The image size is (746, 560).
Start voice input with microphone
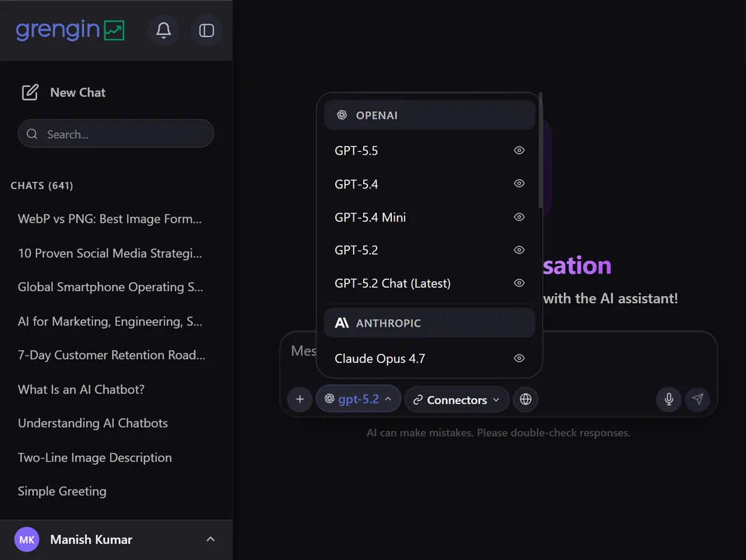(x=669, y=399)
